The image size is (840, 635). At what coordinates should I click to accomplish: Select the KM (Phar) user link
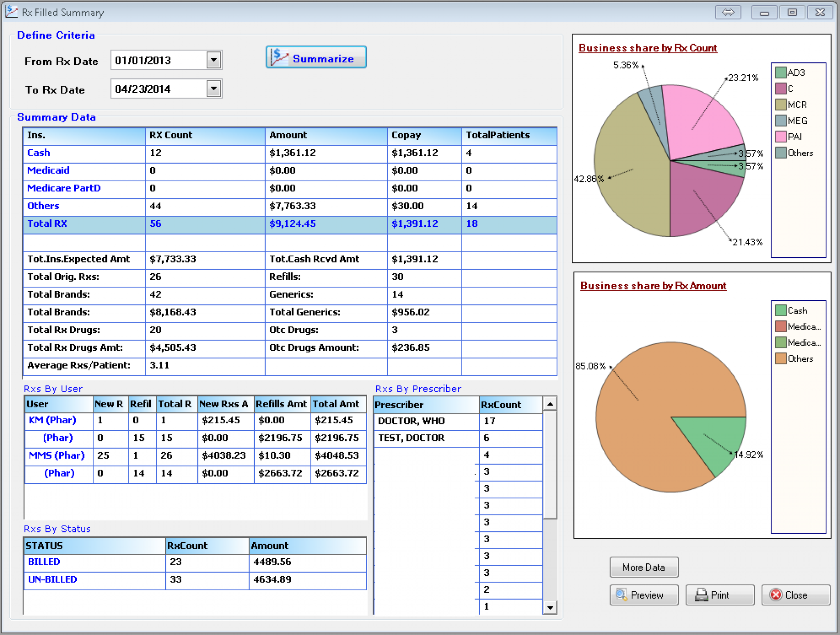tap(52, 420)
